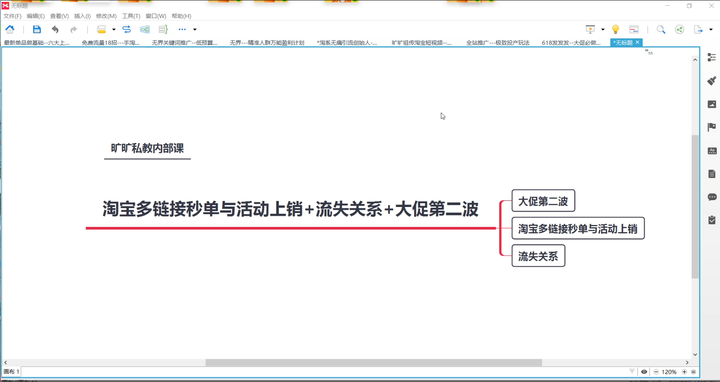Open the 窗口(W) menu
This screenshot has width=720, height=382.
156,16
